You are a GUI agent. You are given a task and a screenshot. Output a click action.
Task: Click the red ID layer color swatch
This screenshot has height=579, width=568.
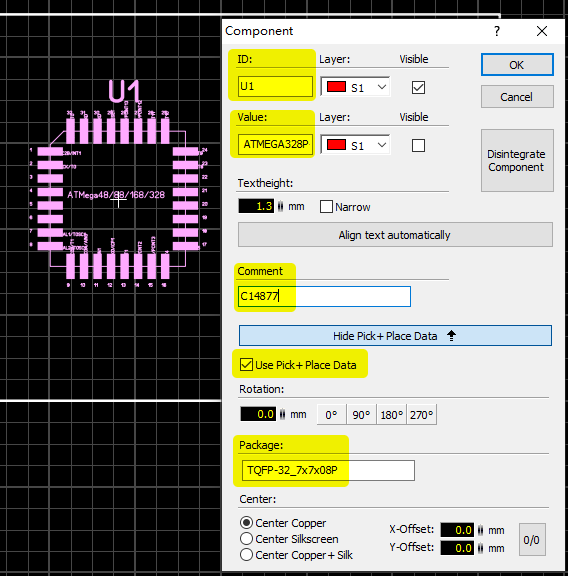[336, 87]
